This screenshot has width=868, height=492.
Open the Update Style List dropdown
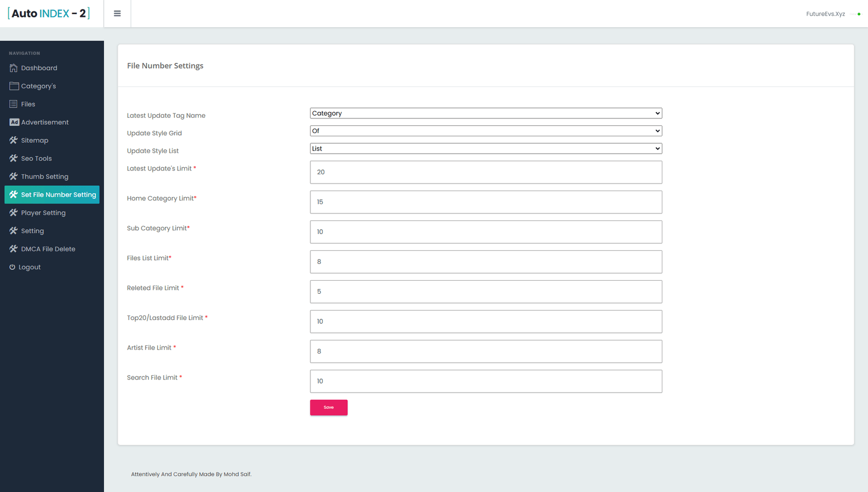click(486, 149)
